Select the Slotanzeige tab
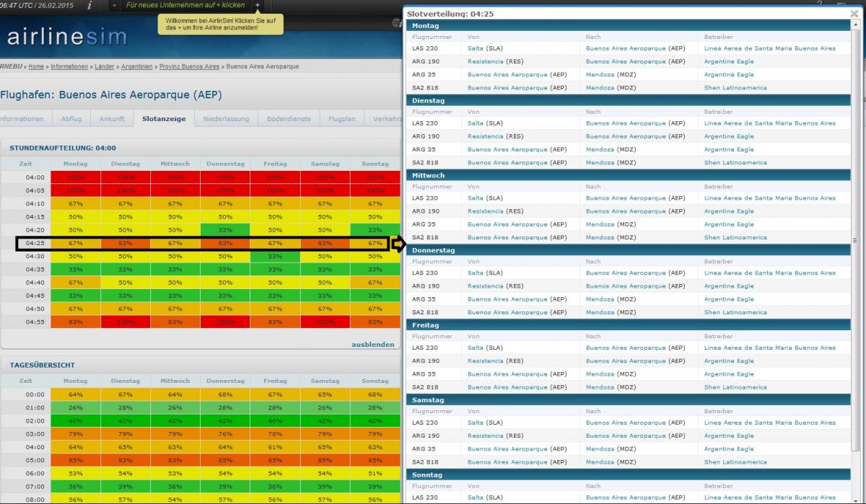The width and height of the screenshot is (866, 504). 164,118
